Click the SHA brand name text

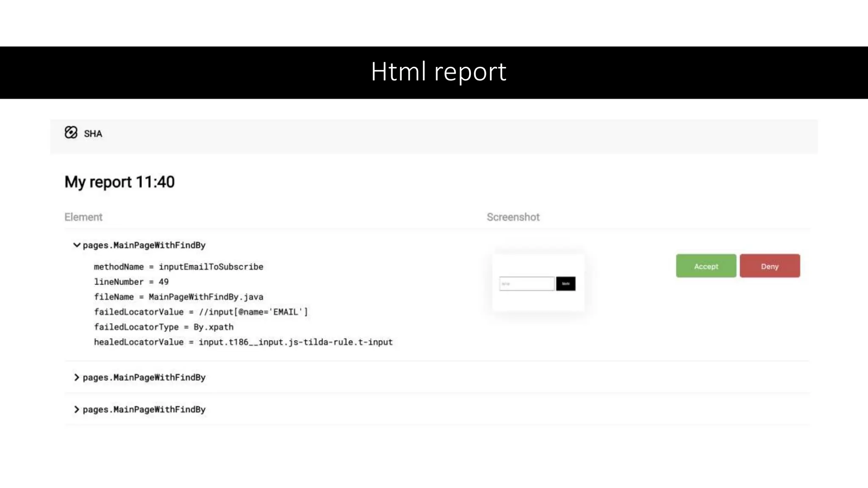point(93,134)
